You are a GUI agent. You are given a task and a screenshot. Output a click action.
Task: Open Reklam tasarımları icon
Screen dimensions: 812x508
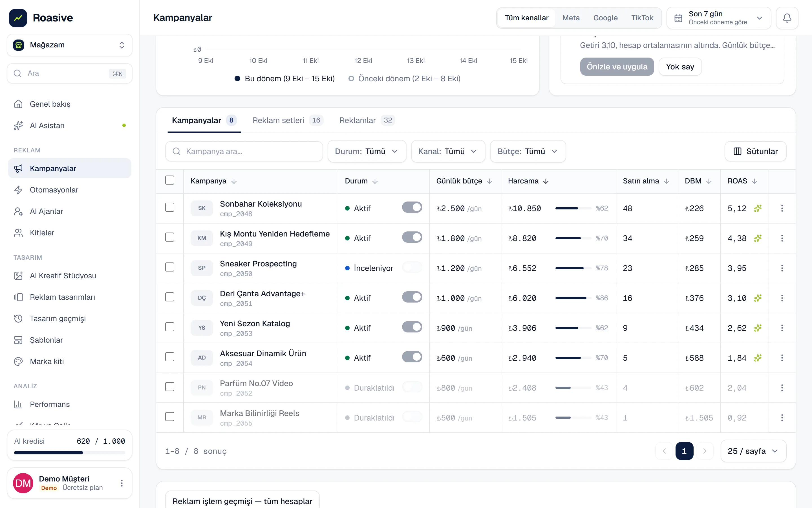[x=18, y=297]
